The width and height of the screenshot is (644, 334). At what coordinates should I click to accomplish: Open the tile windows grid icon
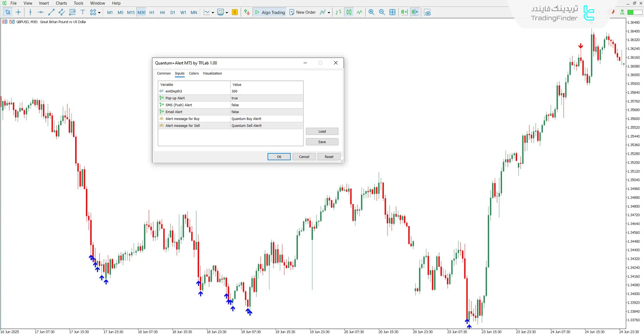tap(392, 12)
